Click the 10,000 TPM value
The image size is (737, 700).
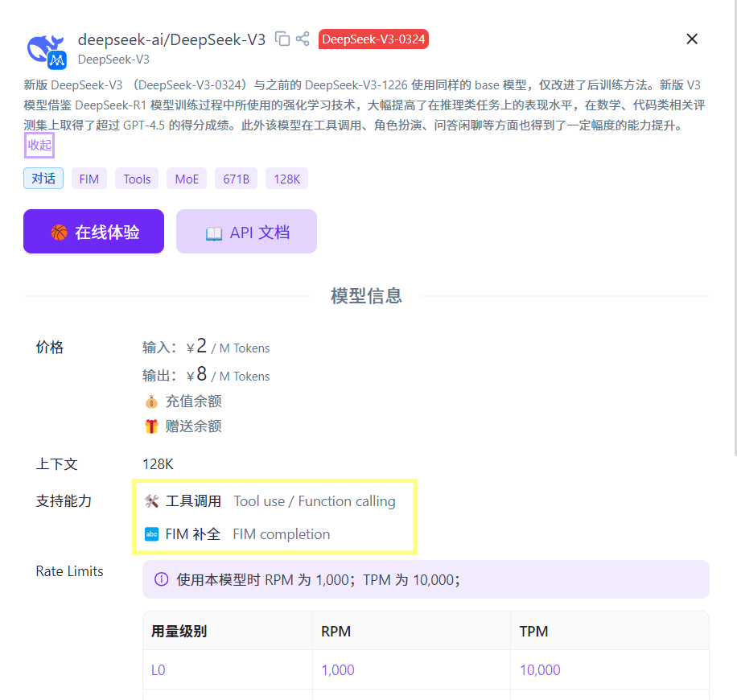tap(540, 670)
